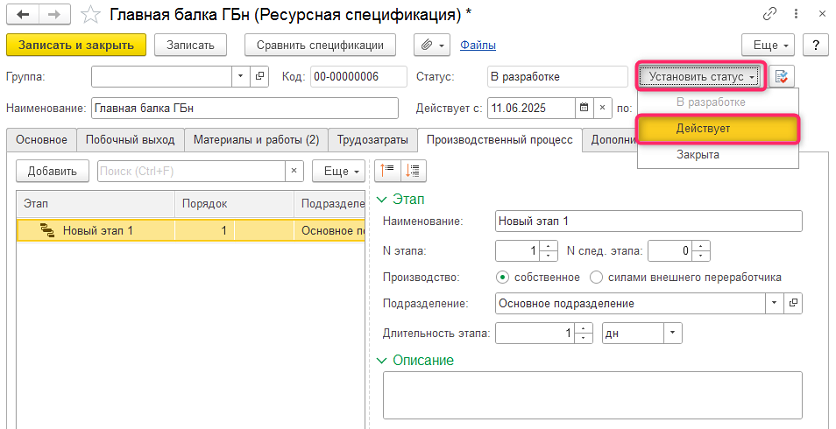This screenshot has width=836, height=429.
Task: Click the icon right of Установить статус
Action: point(782,77)
